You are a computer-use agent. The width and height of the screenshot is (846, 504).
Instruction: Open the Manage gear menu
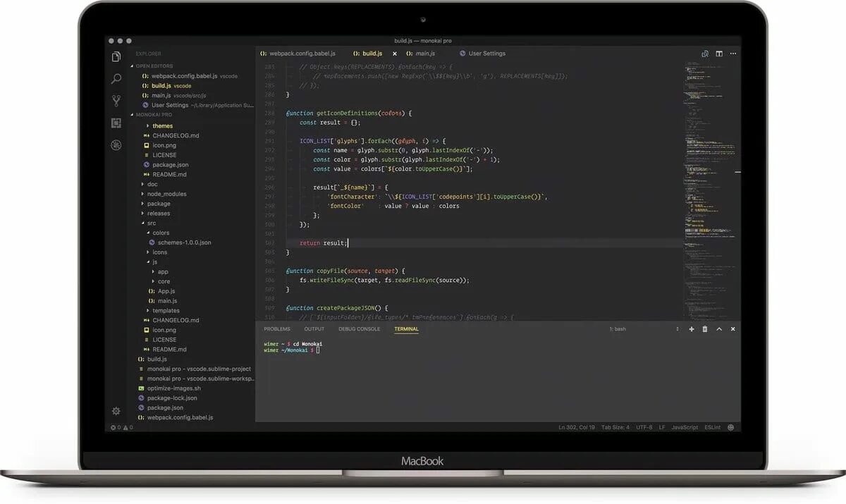pos(116,411)
